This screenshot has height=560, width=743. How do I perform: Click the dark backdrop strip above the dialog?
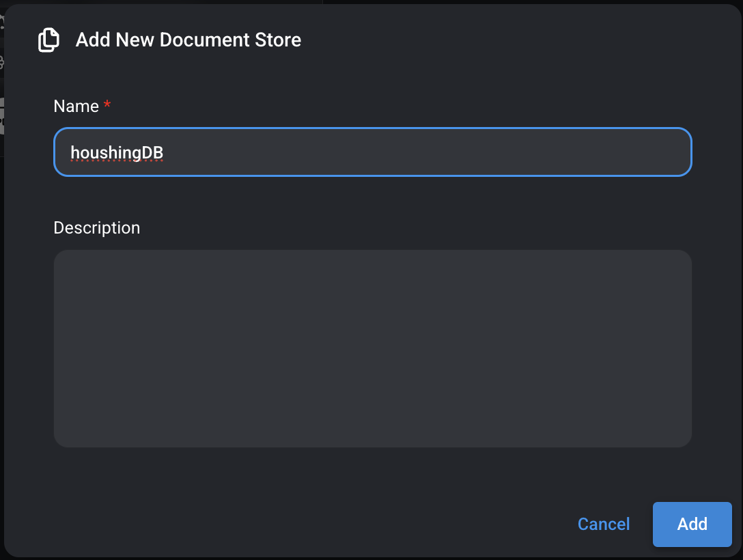pyautogui.click(x=478, y=2)
